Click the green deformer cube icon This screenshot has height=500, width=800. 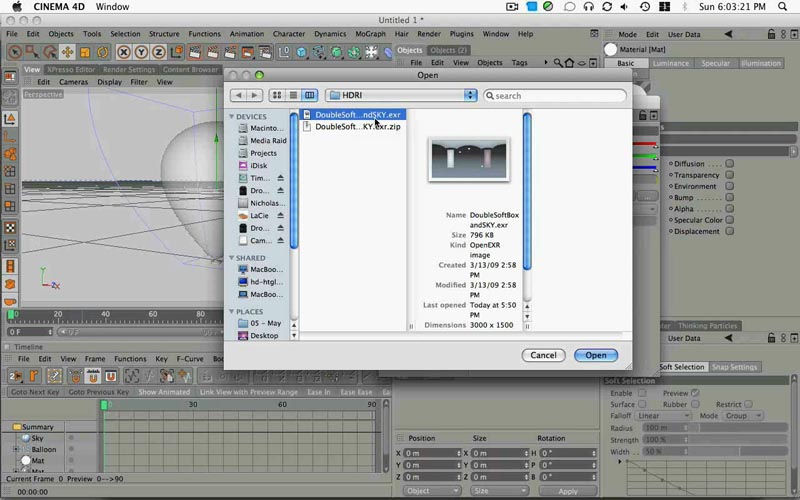[337, 52]
